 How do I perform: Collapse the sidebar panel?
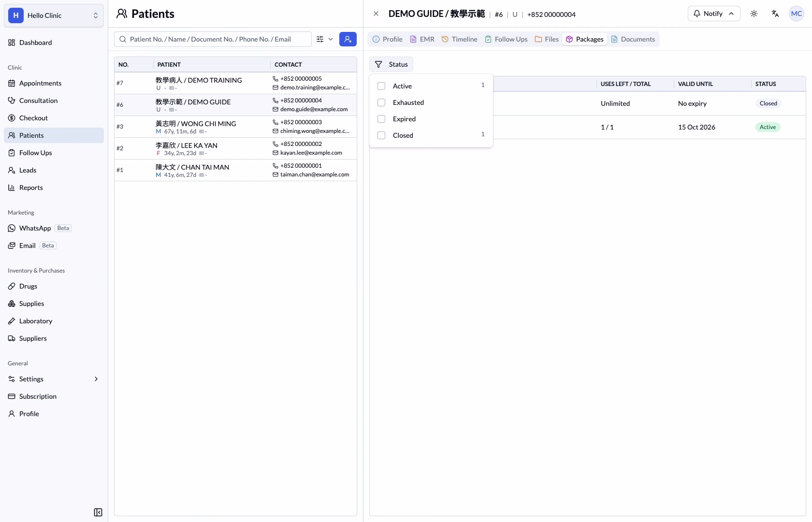(x=98, y=512)
